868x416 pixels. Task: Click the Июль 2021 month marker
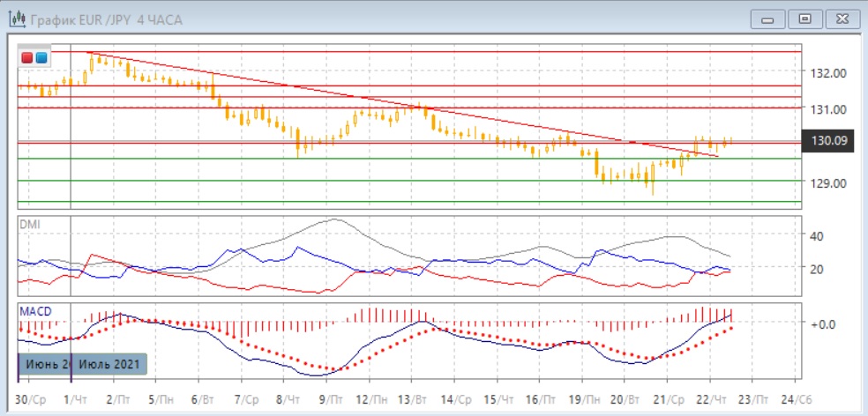[x=108, y=363]
